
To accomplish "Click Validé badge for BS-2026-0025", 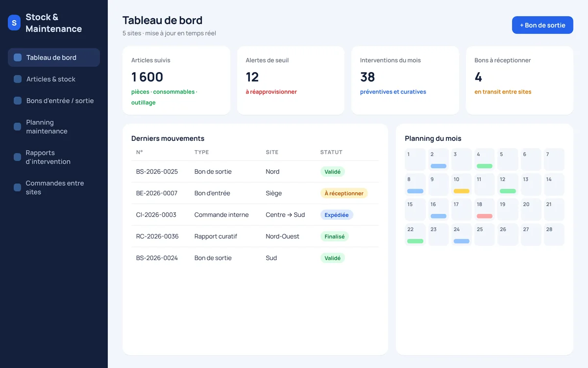I will [333, 172].
